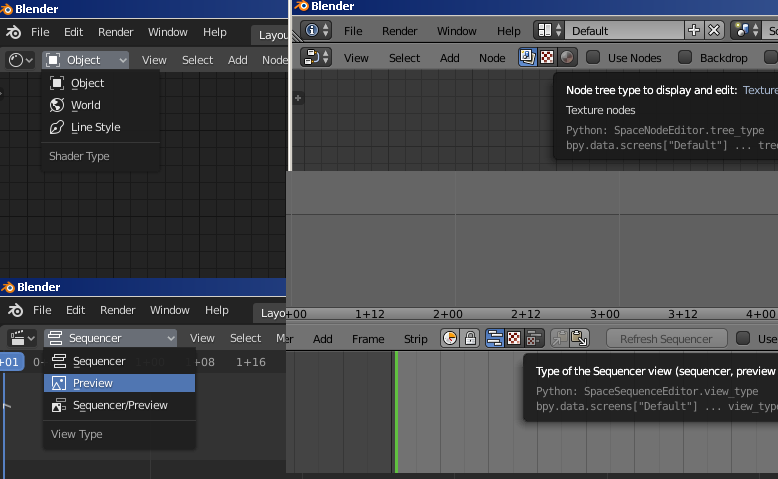The width and height of the screenshot is (778, 479).
Task: Select the checkered Preview view type icon
Action: 514,338
